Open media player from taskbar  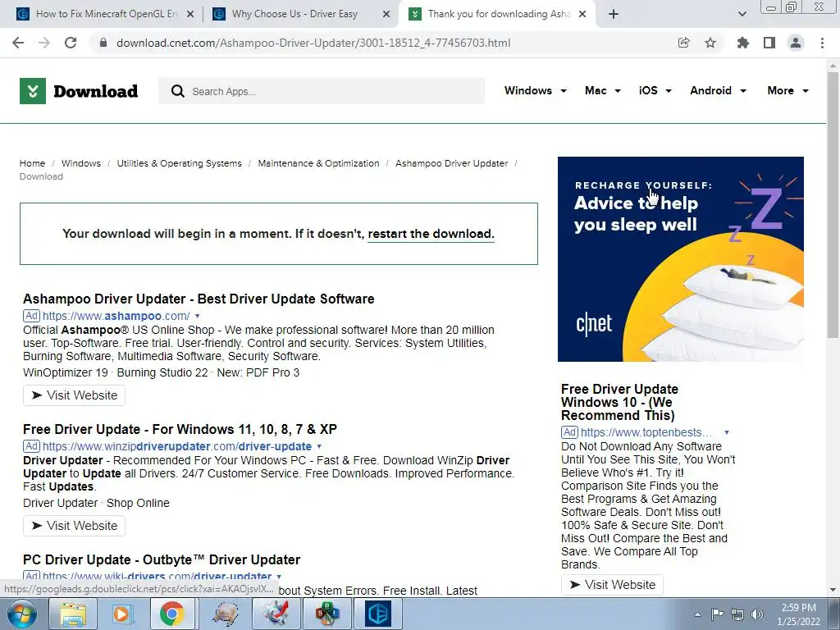pyautogui.click(x=122, y=614)
